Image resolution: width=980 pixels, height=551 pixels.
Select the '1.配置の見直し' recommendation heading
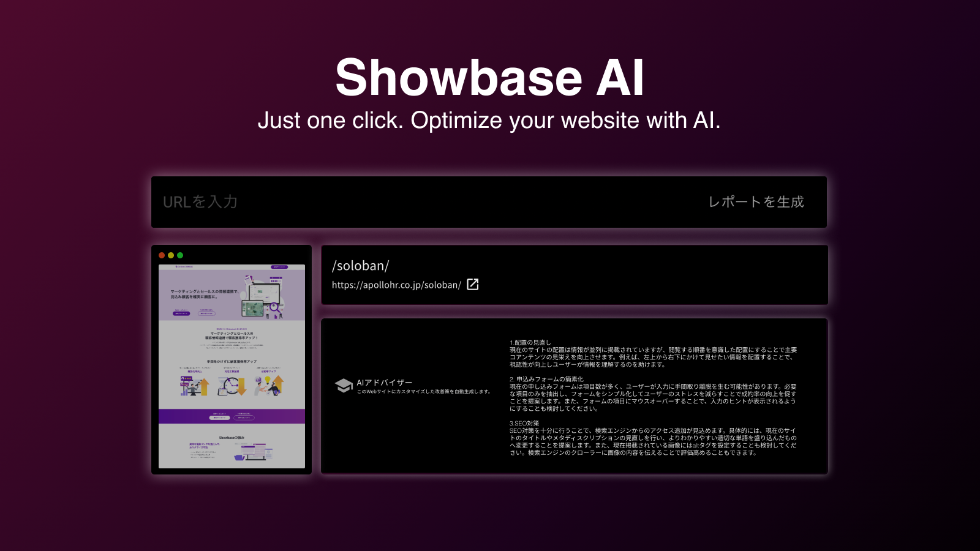pos(530,343)
